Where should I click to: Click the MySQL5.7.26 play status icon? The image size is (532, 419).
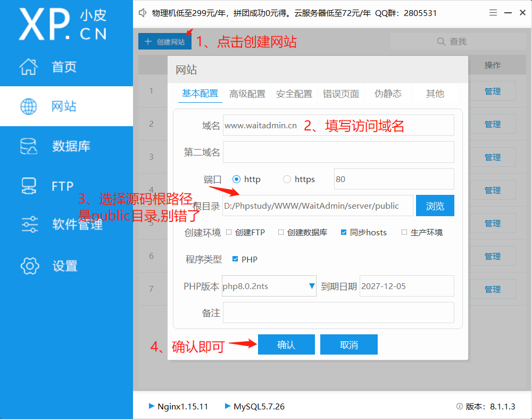(x=228, y=406)
